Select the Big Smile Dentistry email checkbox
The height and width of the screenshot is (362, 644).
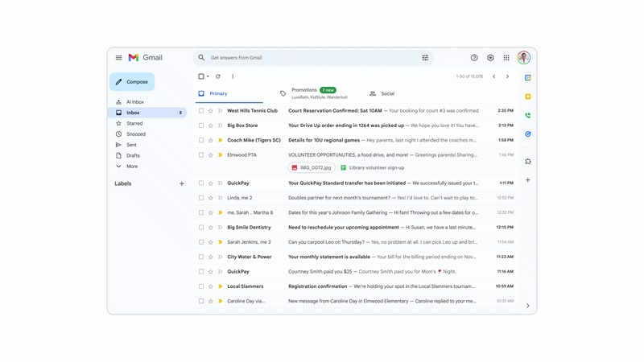click(200, 228)
